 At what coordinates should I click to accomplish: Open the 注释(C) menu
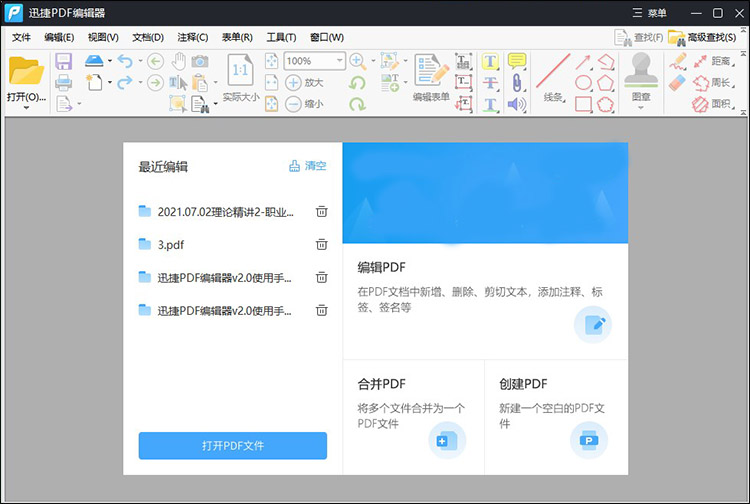pyautogui.click(x=193, y=37)
